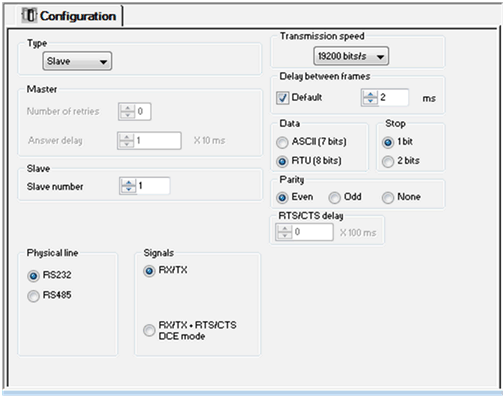The width and height of the screenshot is (504, 397).
Task: Click the Answer delay input field
Action: click(158, 141)
